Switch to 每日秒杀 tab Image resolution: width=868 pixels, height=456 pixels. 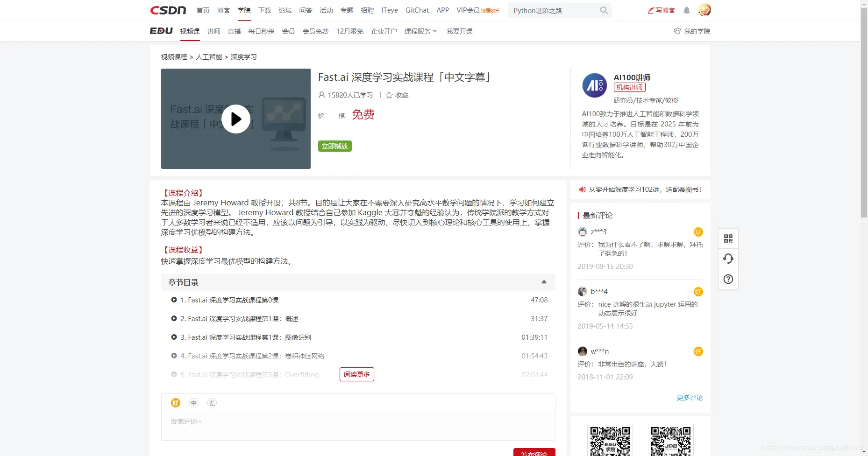pos(262,31)
